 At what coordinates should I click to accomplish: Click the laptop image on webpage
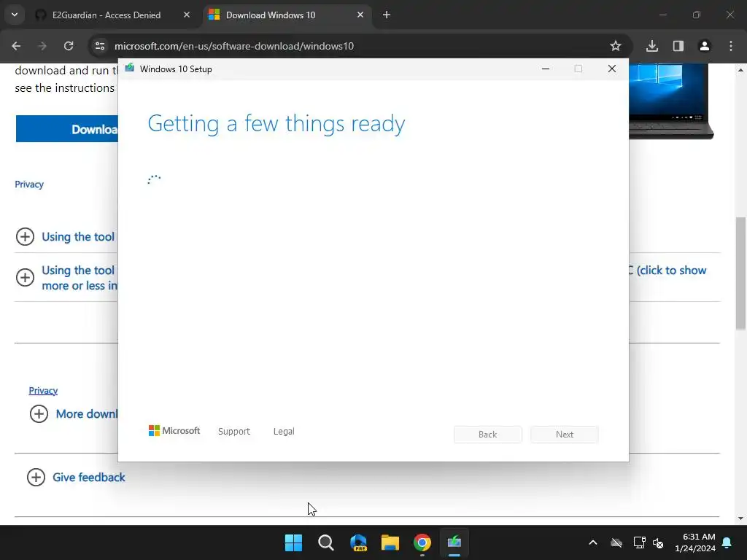click(x=671, y=101)
